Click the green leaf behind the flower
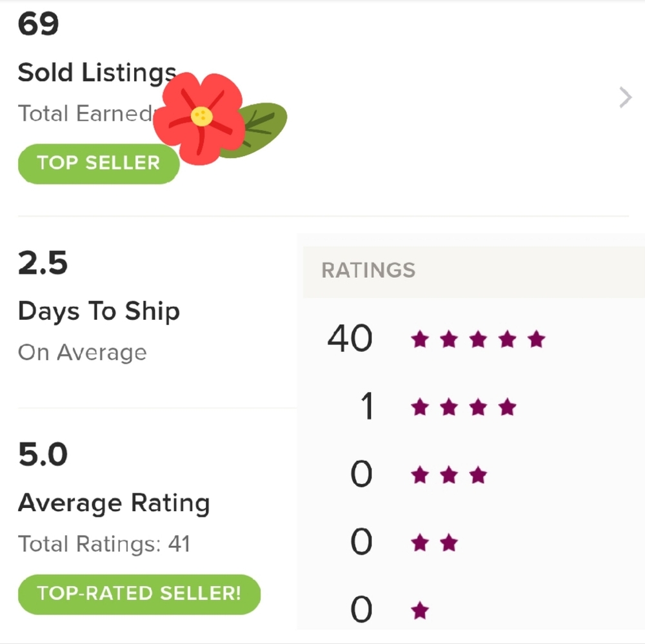Viewport: 645px width, 644px height. coord(264,126)
